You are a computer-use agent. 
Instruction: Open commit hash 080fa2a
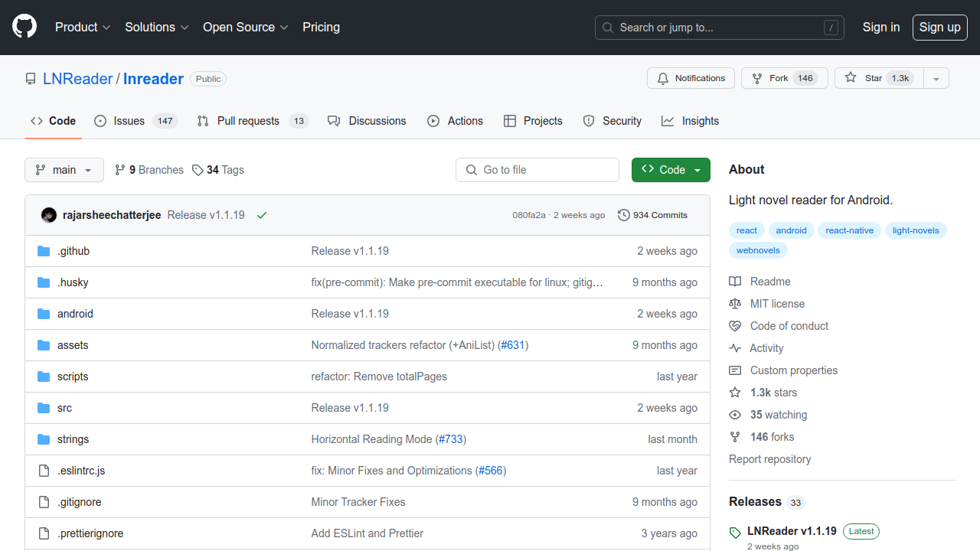pos(529,215)
